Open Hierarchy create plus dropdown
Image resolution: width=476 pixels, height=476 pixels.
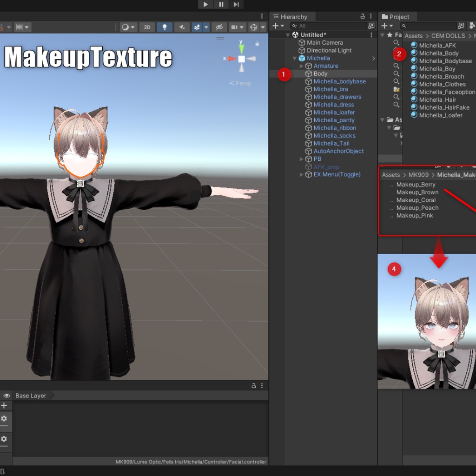pyautogui.click(x=278, y=26)
